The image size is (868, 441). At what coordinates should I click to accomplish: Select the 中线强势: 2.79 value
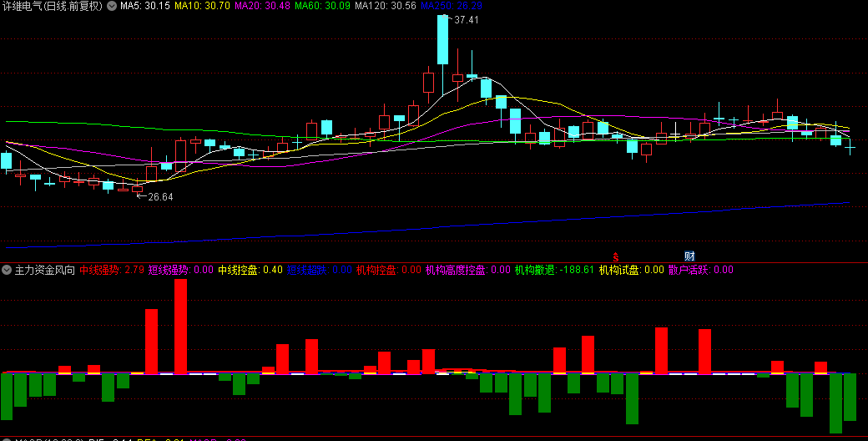[x=112, y=271]
